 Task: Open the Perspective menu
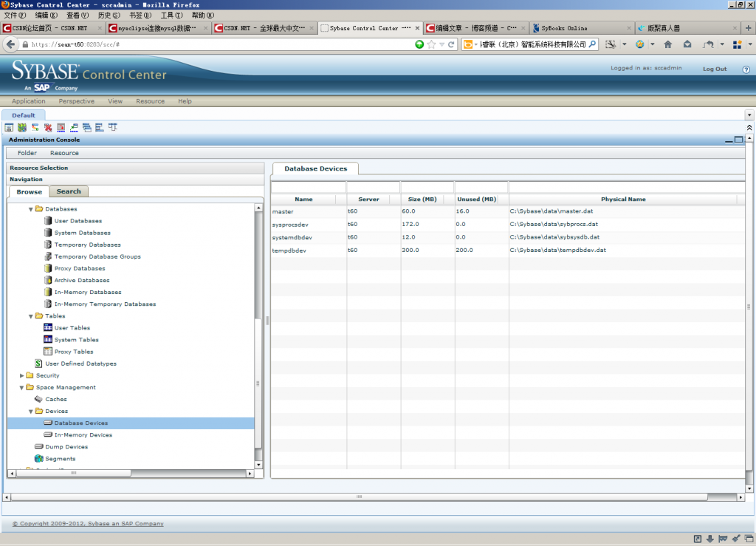[x=77, y=101]
